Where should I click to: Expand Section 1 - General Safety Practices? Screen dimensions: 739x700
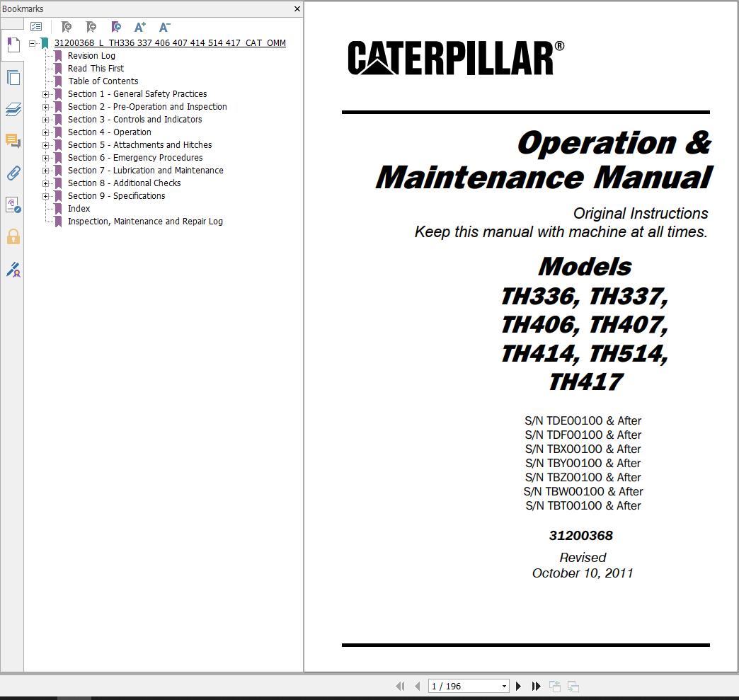click(46, 94)
